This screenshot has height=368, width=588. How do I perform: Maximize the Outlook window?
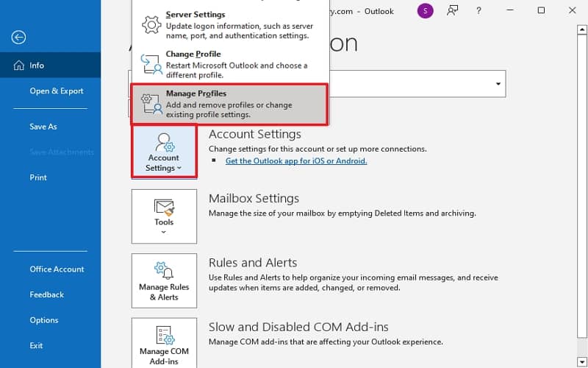[541, 10]
